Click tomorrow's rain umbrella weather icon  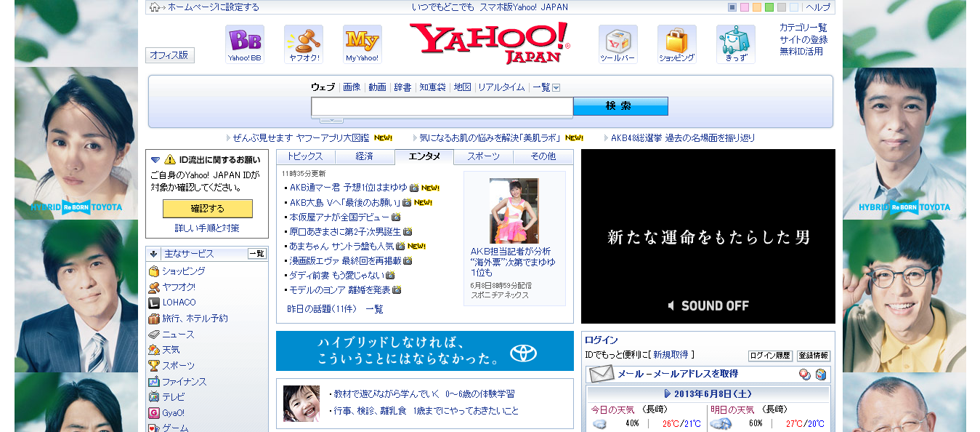pos(721,424)
